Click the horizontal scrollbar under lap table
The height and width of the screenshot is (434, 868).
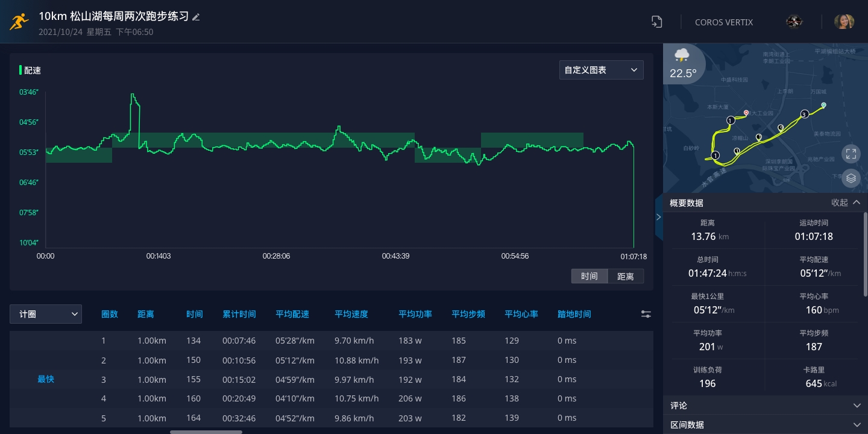206,432
